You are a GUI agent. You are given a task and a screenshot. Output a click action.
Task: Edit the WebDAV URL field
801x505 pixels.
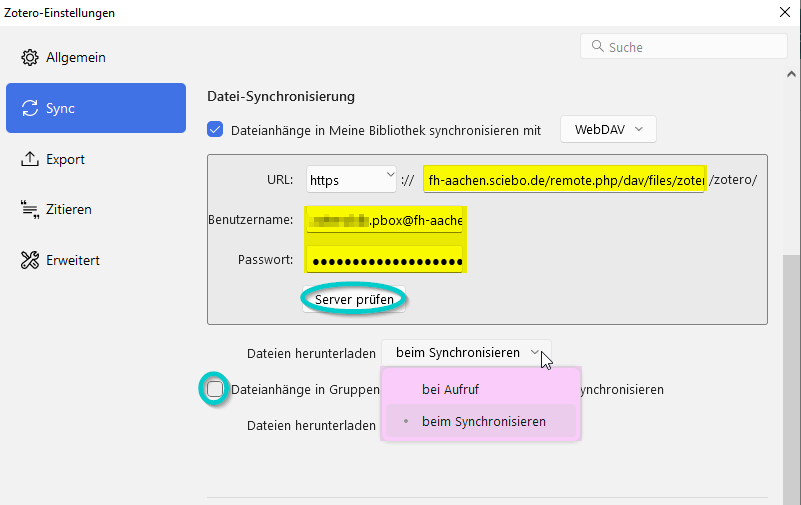(564, 179)
